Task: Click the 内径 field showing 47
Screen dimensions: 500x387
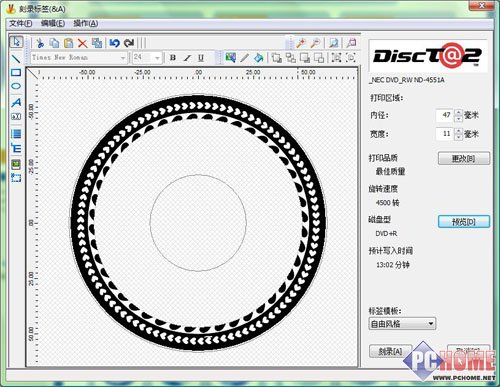Action: 446,115
